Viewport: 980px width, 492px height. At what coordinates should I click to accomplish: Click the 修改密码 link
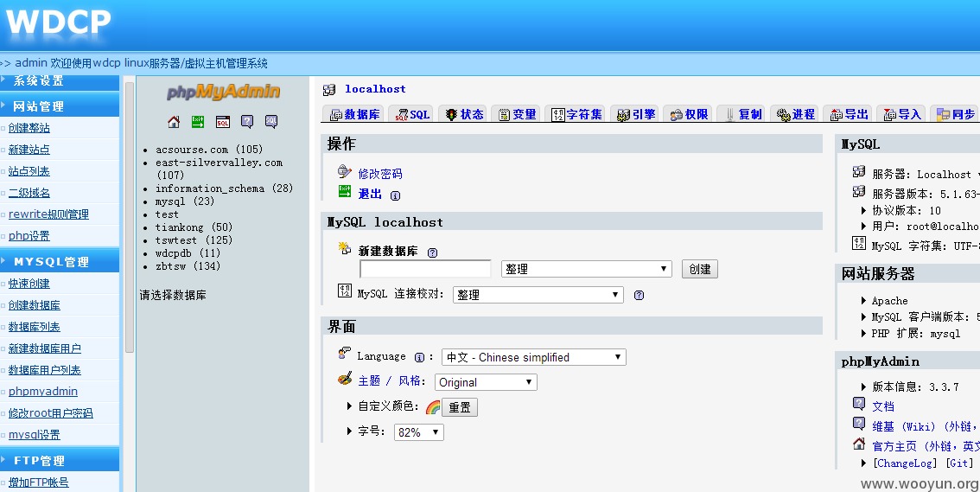click(380, 174)
